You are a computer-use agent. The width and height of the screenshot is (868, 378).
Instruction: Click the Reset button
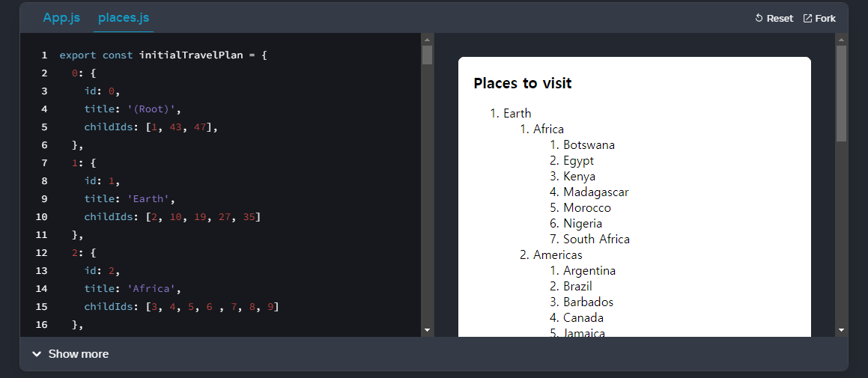774,18
